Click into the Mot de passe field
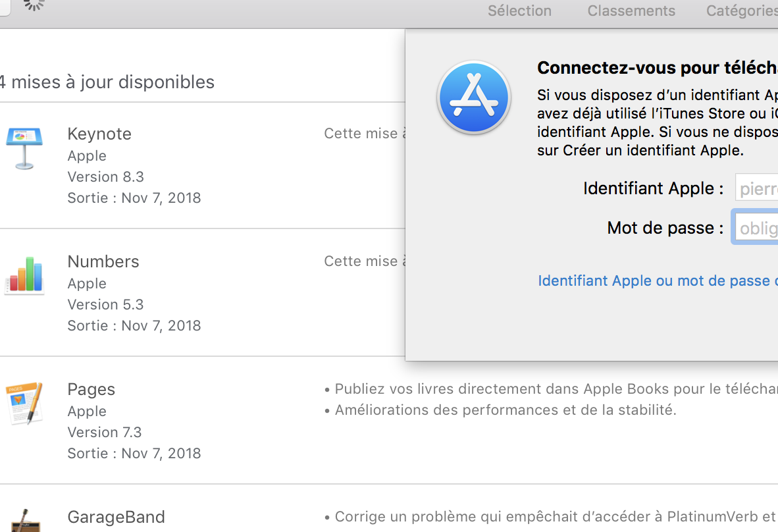The image size is (778, 532). click(x=757, y=228)
